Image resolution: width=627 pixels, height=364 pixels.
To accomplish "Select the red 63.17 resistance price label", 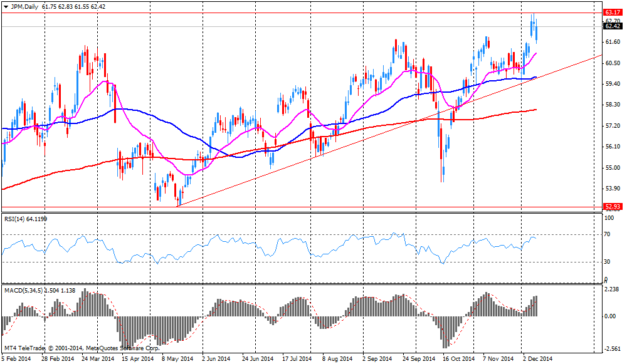I will pos(612,13).
